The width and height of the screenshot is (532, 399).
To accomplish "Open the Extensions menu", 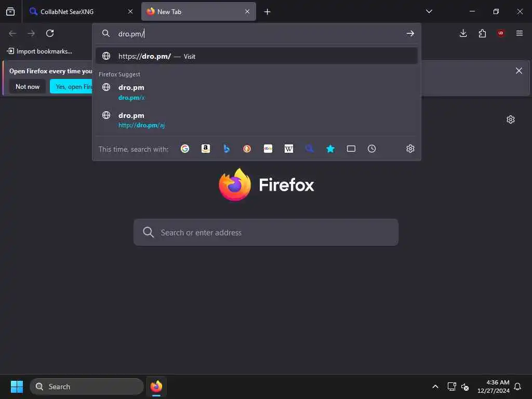I will [x=482, y=33].
